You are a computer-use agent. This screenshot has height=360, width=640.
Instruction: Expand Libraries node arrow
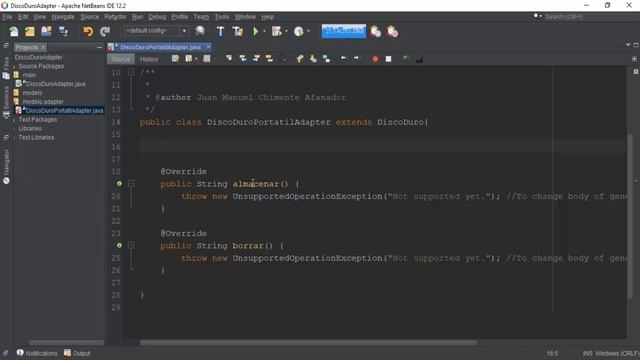tap(14, 129)
